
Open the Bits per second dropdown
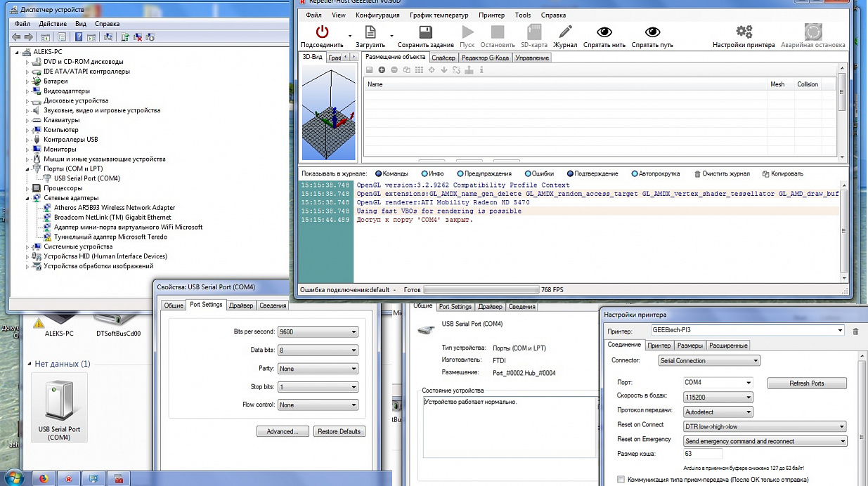318,332
